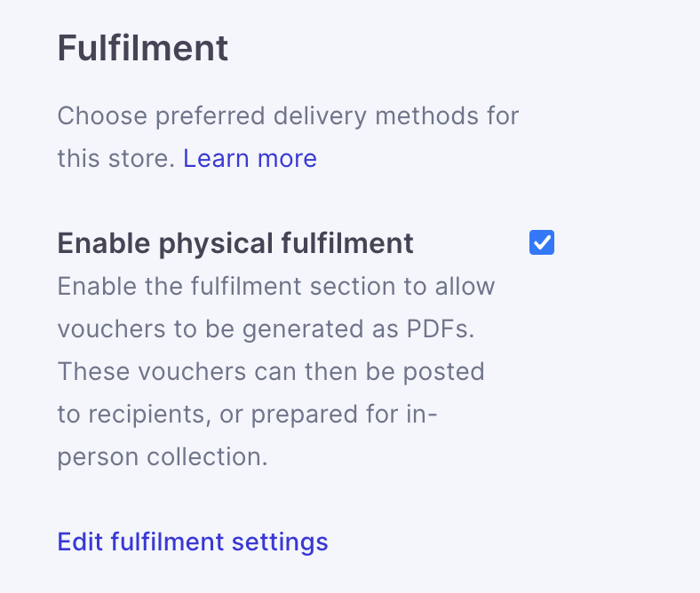The width and height of the screenshot is (700, 593).
Task: Click the 'this store.' text
Action: [x=115, y=159]
